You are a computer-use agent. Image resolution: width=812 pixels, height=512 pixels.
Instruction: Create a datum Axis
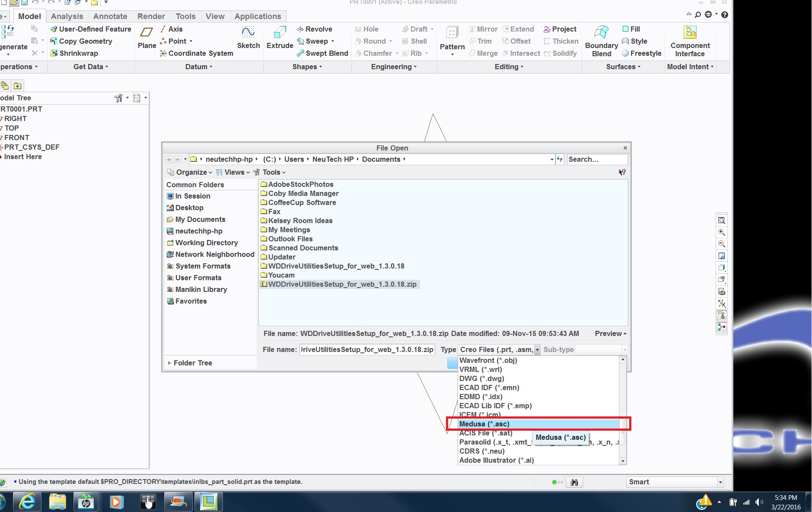[x=171, y=29]
